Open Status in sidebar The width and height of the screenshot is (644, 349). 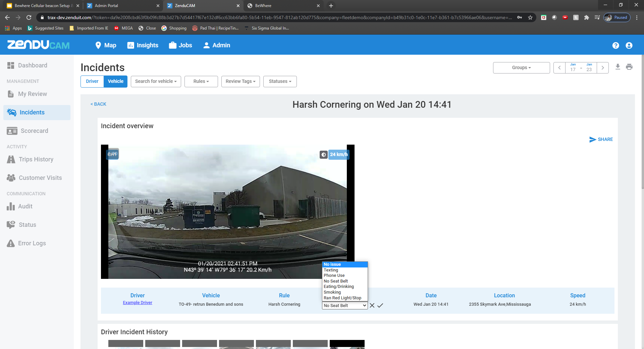[x=37, y=225]
